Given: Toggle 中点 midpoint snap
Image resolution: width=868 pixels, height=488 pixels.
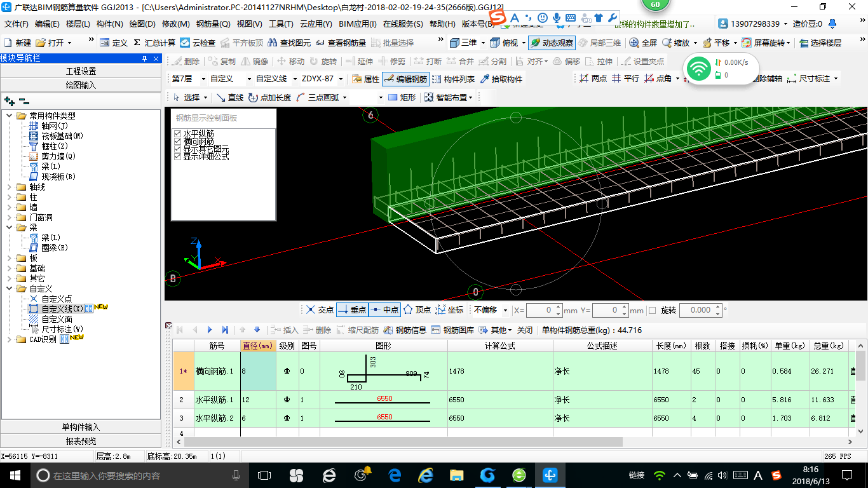Looking at the screenshot, I should click(x=384, y=310).
